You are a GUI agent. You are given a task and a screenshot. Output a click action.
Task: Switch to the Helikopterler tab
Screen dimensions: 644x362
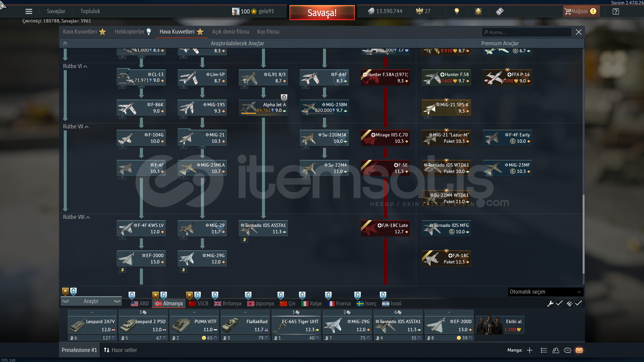[x=133, y=32]
